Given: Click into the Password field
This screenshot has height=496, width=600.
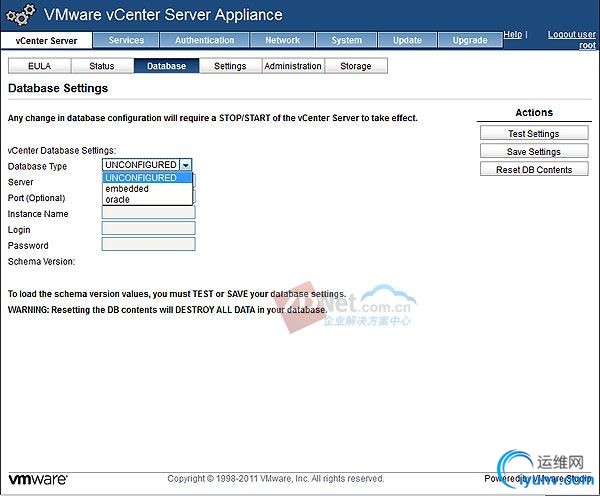Looking at the screenshot, I should (x=148, y=244).
